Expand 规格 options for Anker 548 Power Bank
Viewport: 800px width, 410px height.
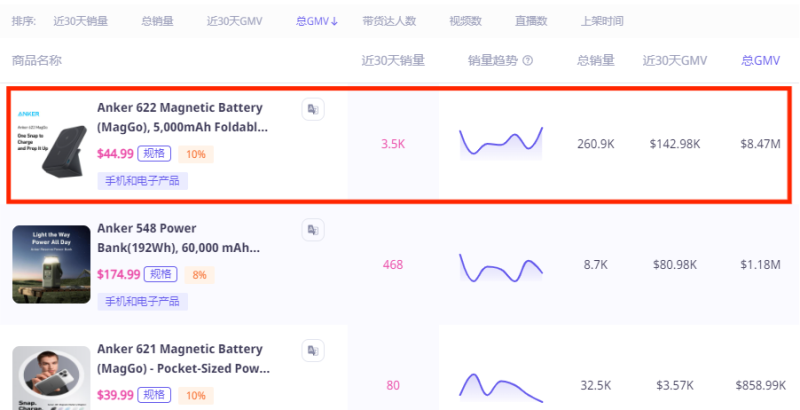pyautogui.click(x=159, y=275)
